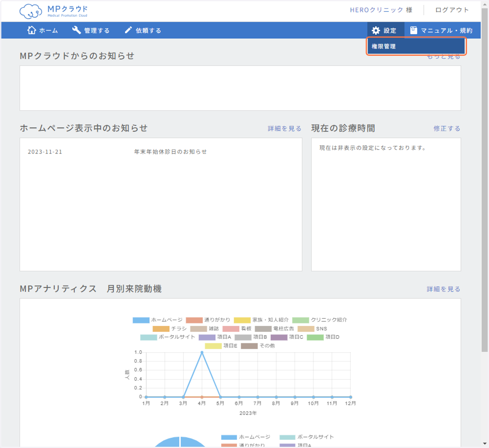Open the 依頼する menu
The image size is (489, 448).
pyautogui.click(x=143, y=31)
